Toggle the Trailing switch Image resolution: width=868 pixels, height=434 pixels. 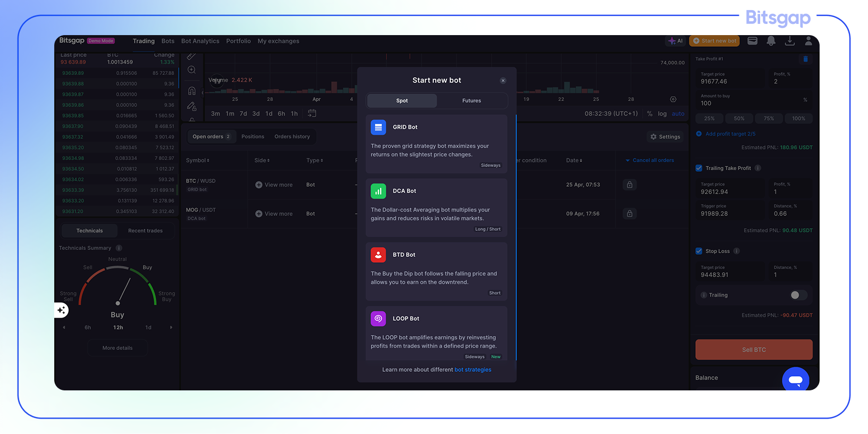tap(798, 295)
